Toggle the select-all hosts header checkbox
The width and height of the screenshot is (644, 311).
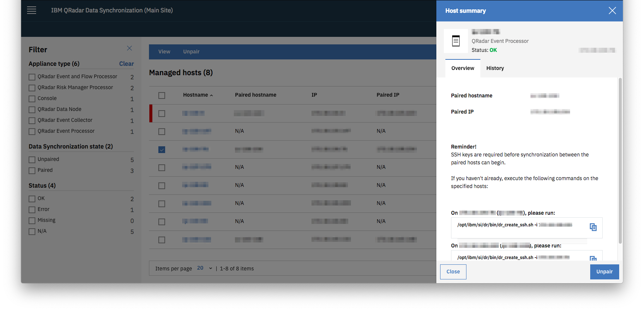pyautogui.click(x=162, y=96)
